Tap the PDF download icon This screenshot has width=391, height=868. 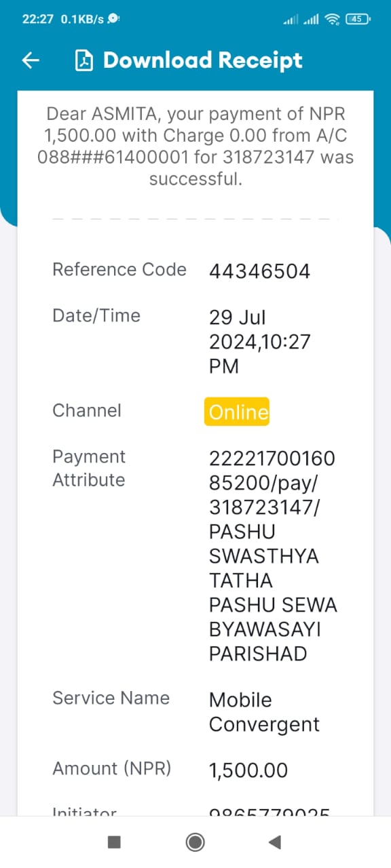pyautogui.click(x=83, y=60)
